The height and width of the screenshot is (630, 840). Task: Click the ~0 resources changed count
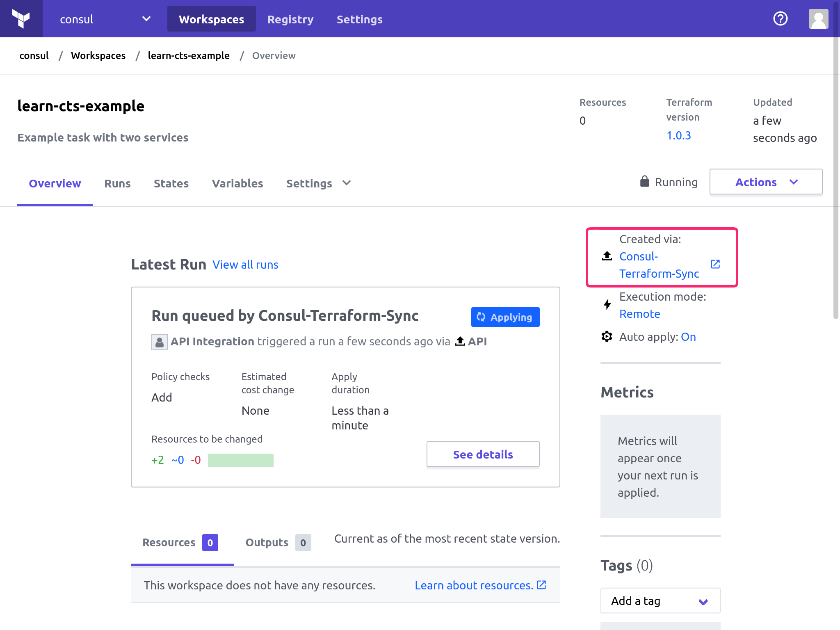click(x=177, y=460)
